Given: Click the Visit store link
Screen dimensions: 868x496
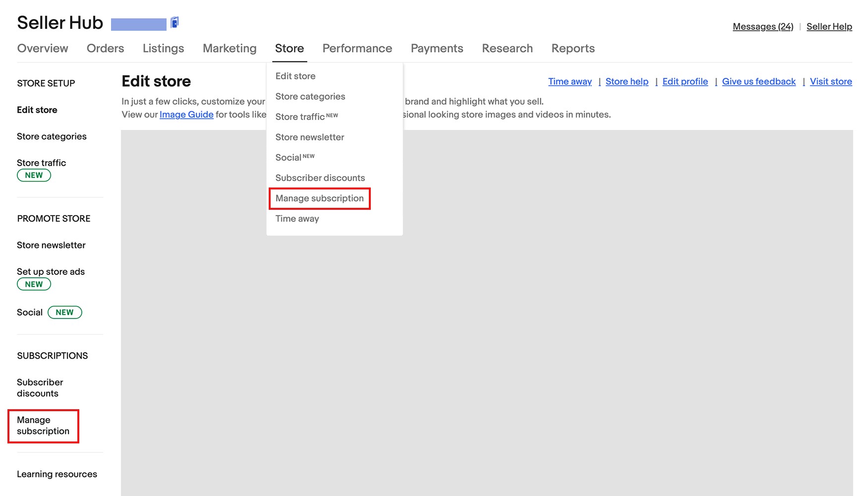Looking at the screenshot, I should (x=831, y=81).
